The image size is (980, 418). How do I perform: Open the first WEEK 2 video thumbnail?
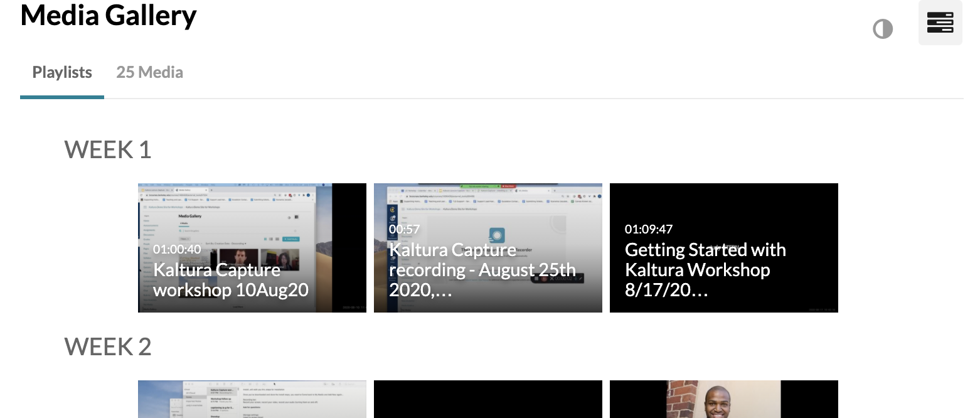(252, 399)
